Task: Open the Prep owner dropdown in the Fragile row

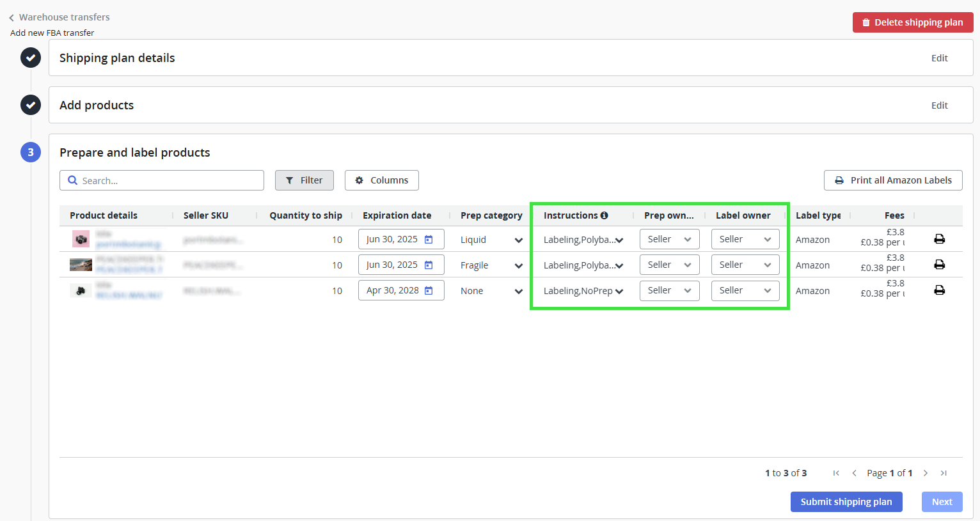Action: pos(669,265)
